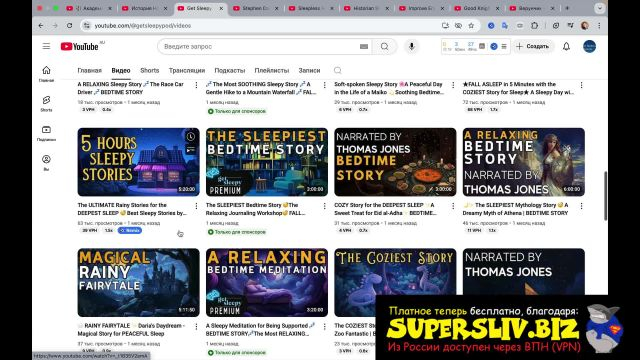Image resolution: width=640 pixels, height=360 pixels.
Task: Start voice search with the microphone icon
Action: [411, 47]
